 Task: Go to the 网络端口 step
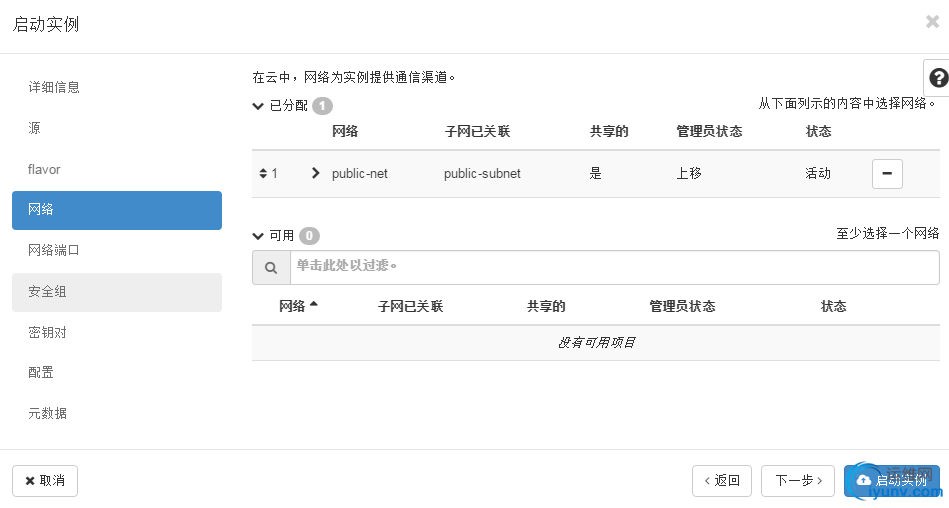click(x=54, y=251)
